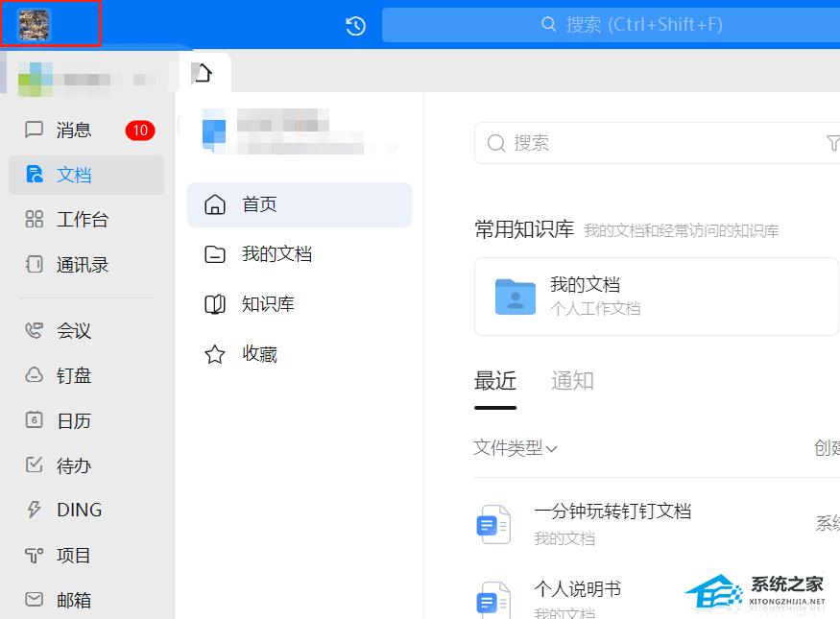Click the 创建 link
Viewport: 840px width, 619px height.
828,448
